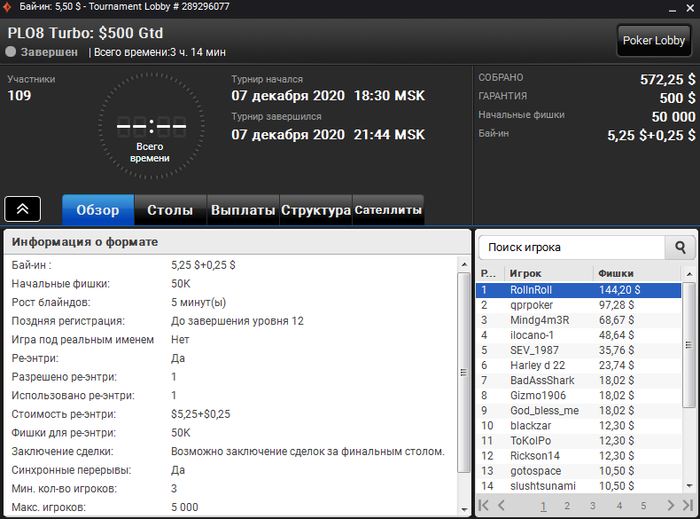Go to player list page 1
The width and height of the screenshot is (700, 519).
(543, 506)
